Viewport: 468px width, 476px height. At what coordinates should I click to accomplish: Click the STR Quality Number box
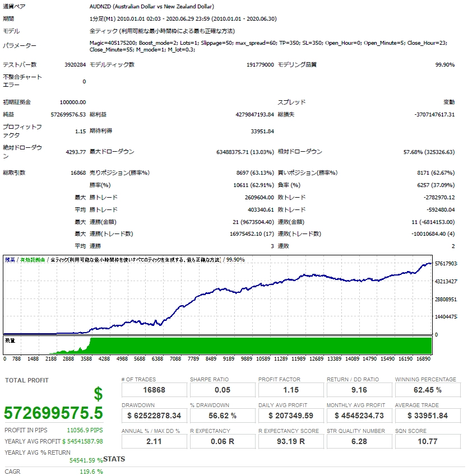pyautogui.click(x=359, y=441)
